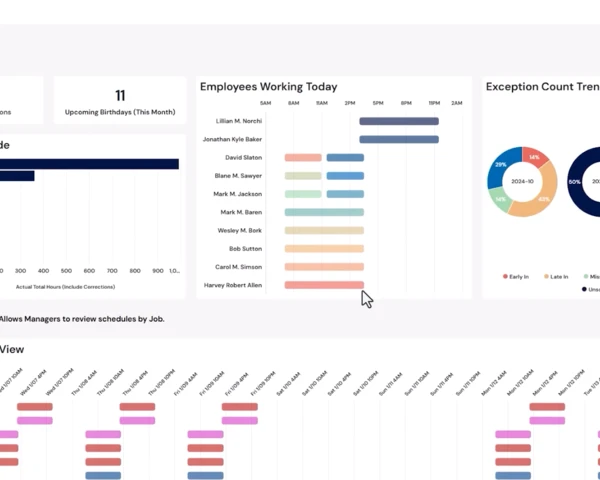Click the 8PM time axis label
Screen dimensions: 600x480
click(x=406, y=103)
